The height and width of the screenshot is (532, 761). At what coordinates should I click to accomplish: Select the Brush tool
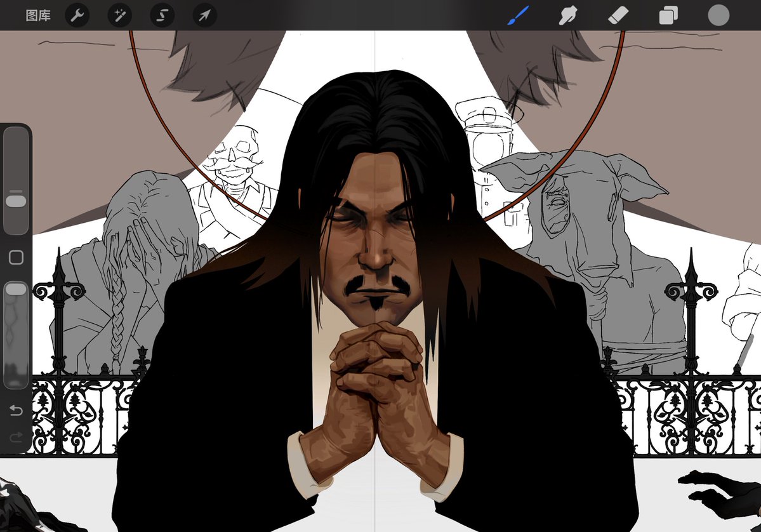(519, 15)
